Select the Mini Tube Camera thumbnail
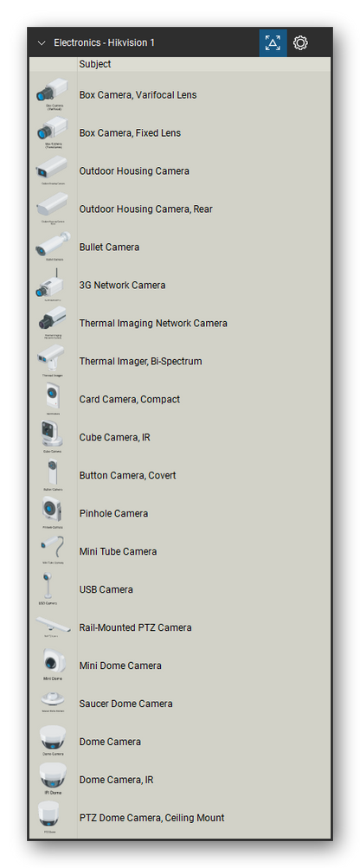Viewport: 360px width, 868px height. tap(53, 551)
